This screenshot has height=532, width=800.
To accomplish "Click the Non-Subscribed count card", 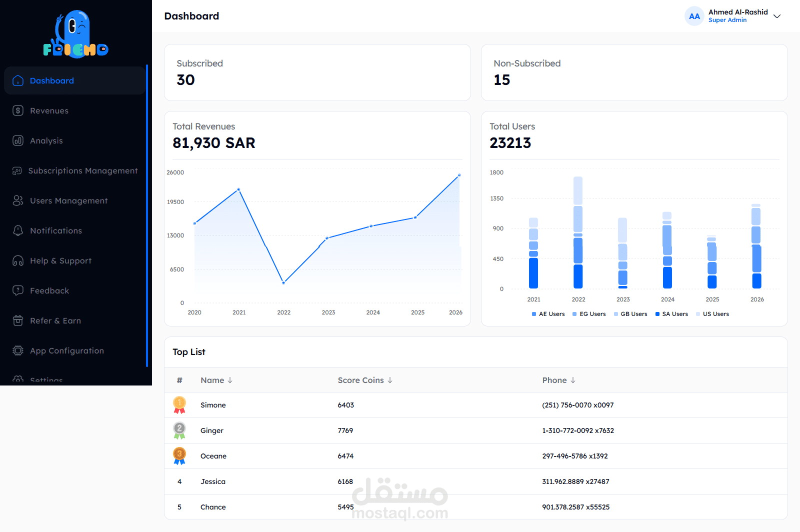I will 634,72.
